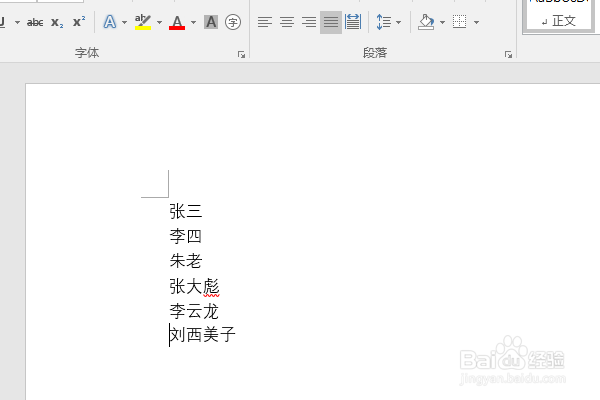Click the text 张三
The height and width of the screenshot is (400, 600).
coord(186,211)
